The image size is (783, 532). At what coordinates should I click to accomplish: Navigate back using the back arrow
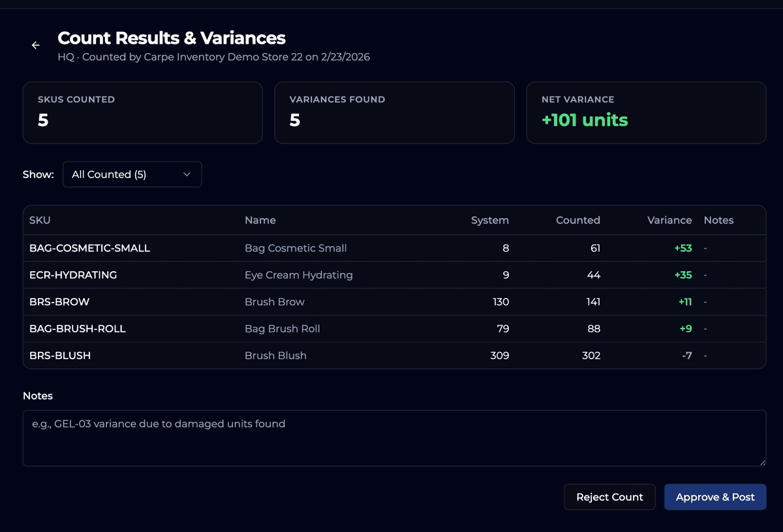pos(35,45)
